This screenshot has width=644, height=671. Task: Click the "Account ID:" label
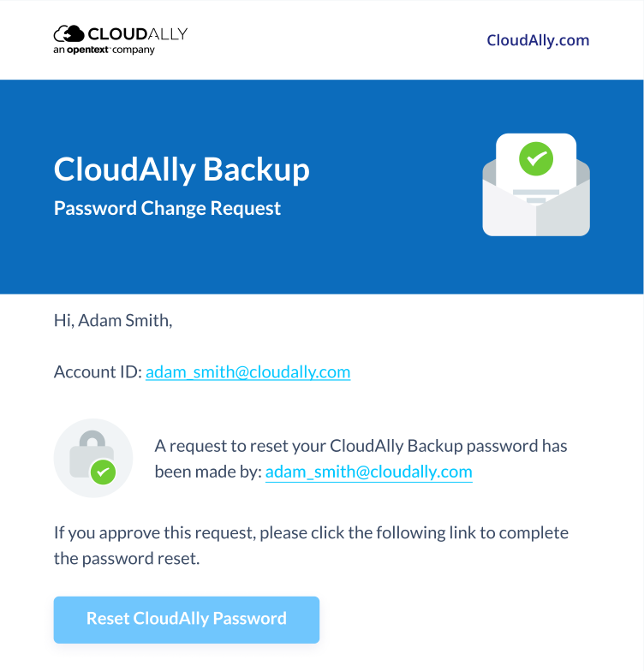98,372
